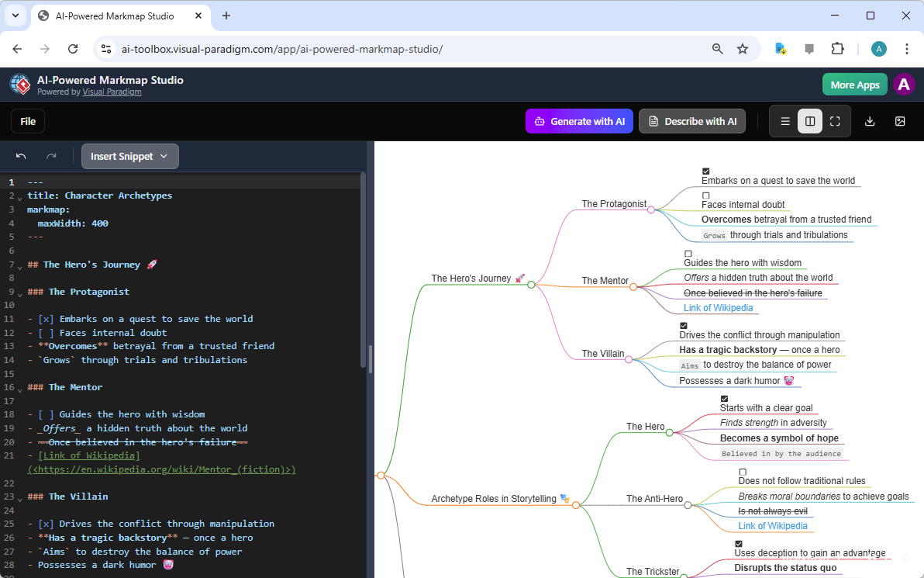
Task: Click the account avatar in the header
Action: [x=904, y=85]
